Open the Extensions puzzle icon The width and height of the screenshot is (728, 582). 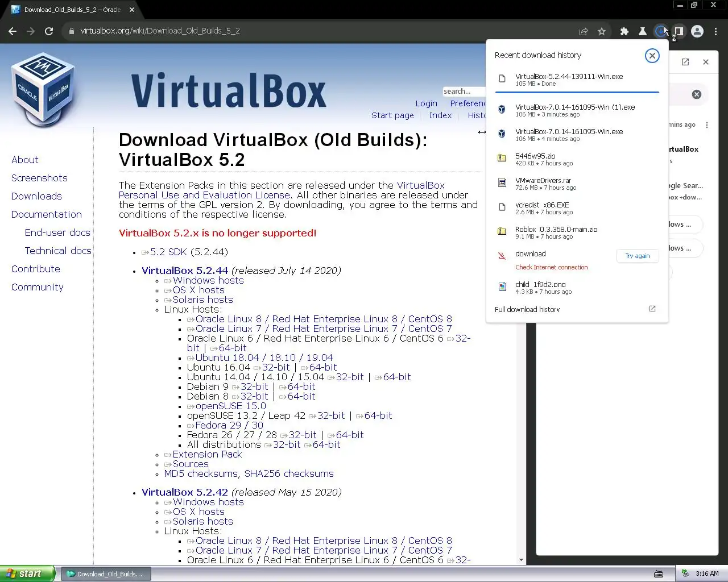(624, 31)
